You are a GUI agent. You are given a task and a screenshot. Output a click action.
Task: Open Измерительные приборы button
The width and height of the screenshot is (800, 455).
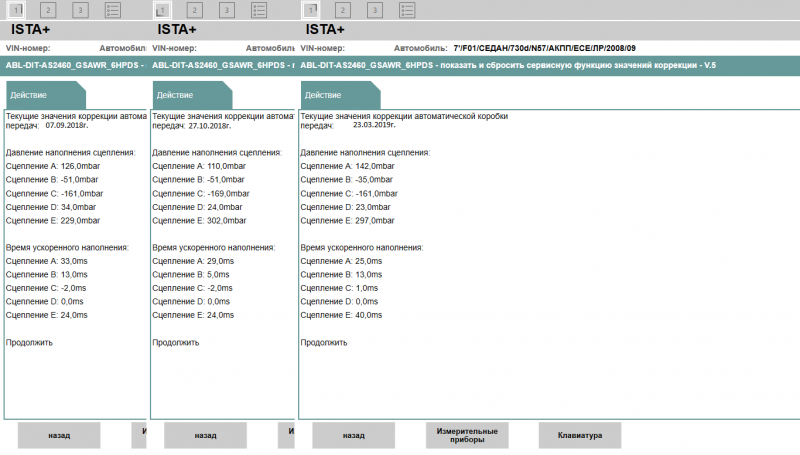point(467,435)
